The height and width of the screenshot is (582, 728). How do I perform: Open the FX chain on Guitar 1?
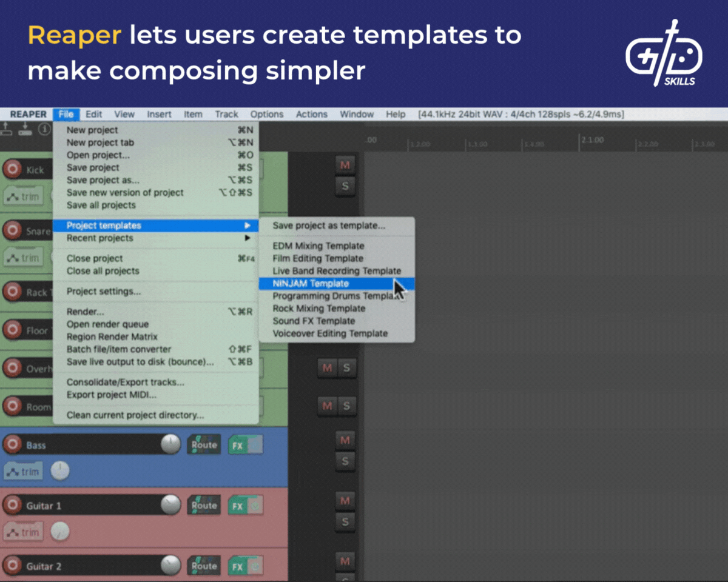236,506
